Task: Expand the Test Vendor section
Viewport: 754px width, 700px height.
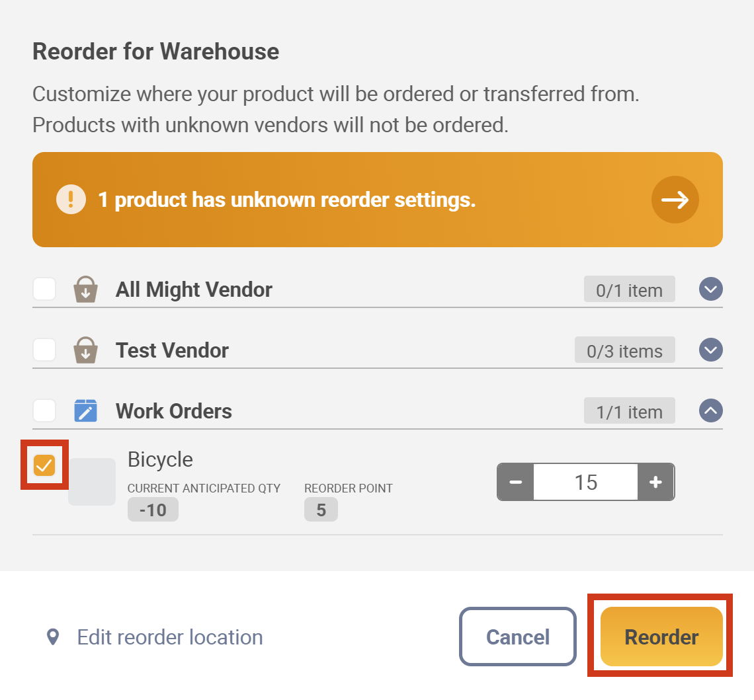Action: click(710, 350)
